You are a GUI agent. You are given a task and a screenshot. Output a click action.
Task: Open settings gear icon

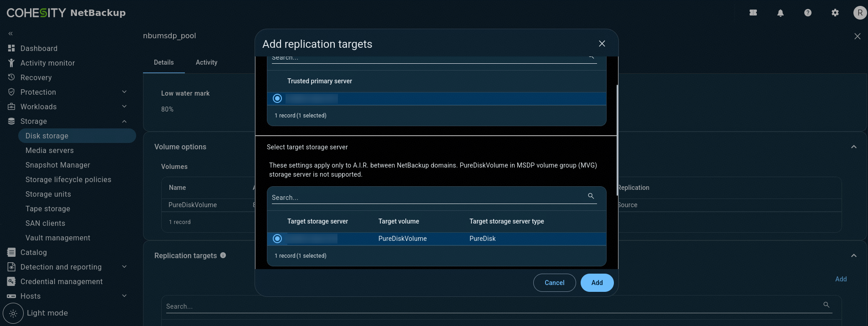835,13
